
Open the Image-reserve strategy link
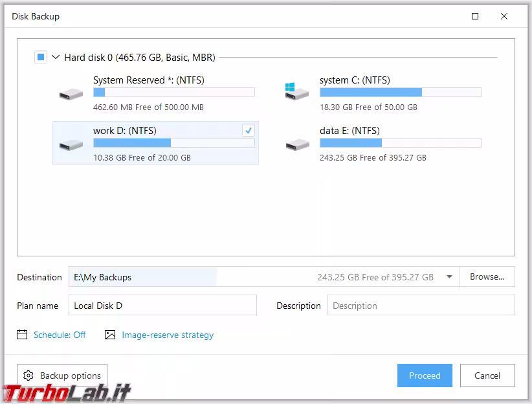(x=168, y=335)
